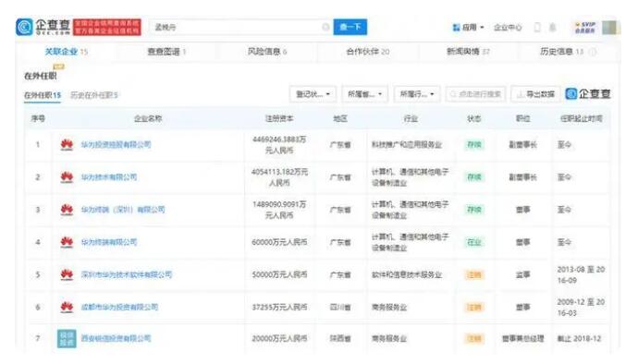Open the 成都市华为投资有限公司 company link
Screen dimensions: 638x364
coord(119,308)
